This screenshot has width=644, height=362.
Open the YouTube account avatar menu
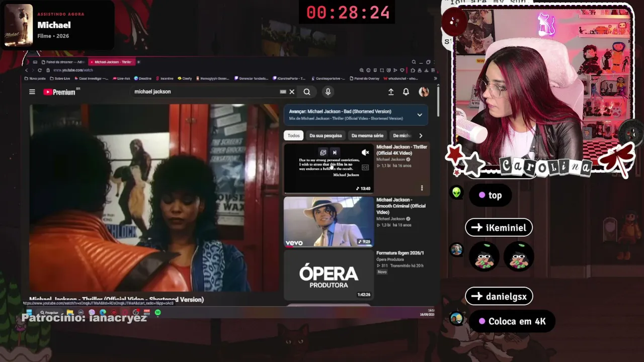(424, 92)
